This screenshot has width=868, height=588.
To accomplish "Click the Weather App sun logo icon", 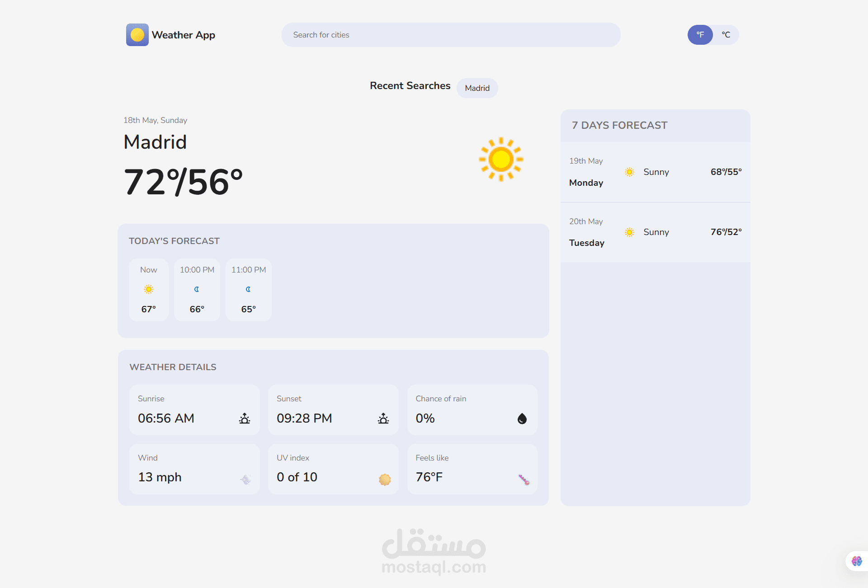I will [x=137, y=34].
